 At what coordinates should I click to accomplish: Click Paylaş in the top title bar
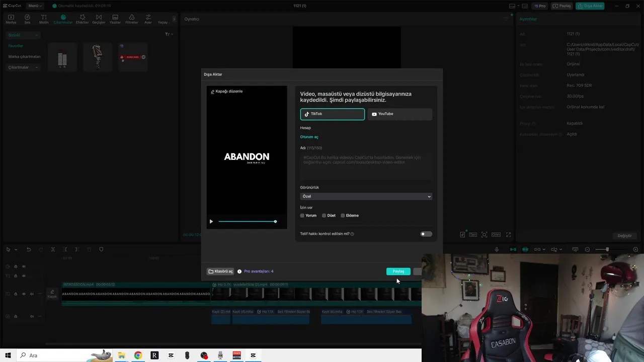click(562, 6)
